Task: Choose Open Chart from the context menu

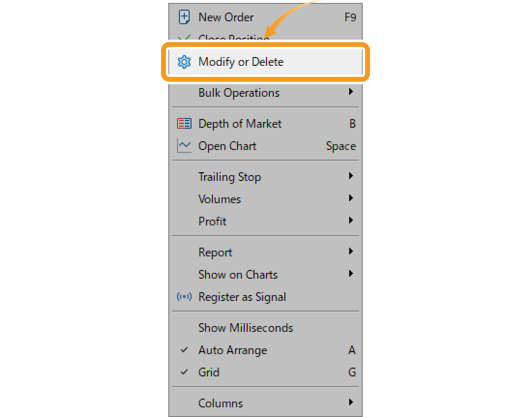Action: 227,146
